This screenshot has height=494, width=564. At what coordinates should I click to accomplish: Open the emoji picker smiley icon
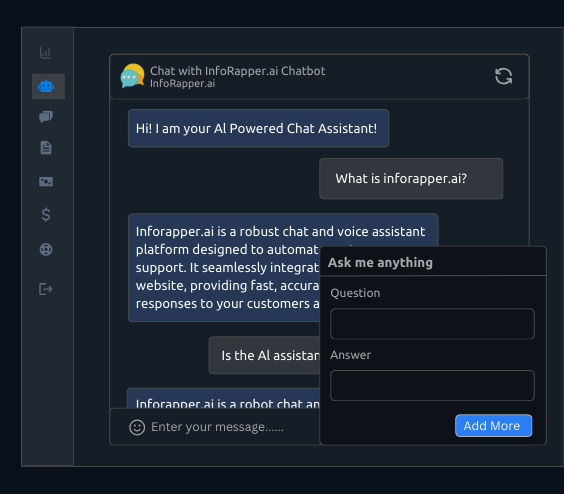(x=137, y=427)
